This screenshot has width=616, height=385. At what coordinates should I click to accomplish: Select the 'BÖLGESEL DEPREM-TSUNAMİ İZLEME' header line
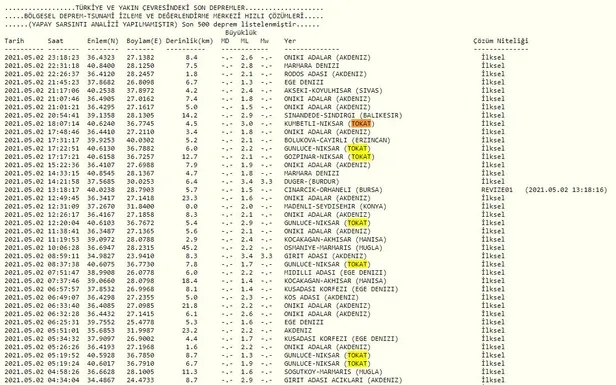[x=164, y=16]
